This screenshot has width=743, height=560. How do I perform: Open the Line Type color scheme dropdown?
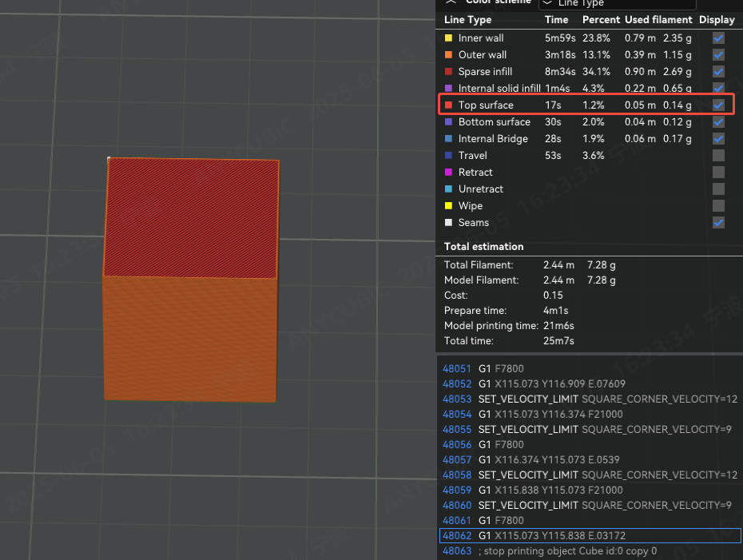(617, 3)
